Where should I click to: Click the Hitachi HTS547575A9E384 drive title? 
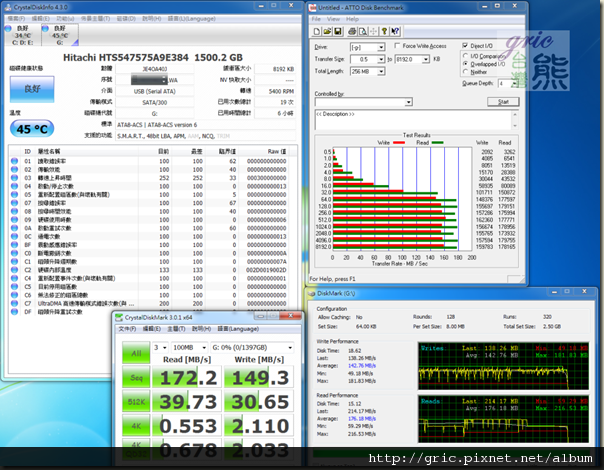coord(153,57)
